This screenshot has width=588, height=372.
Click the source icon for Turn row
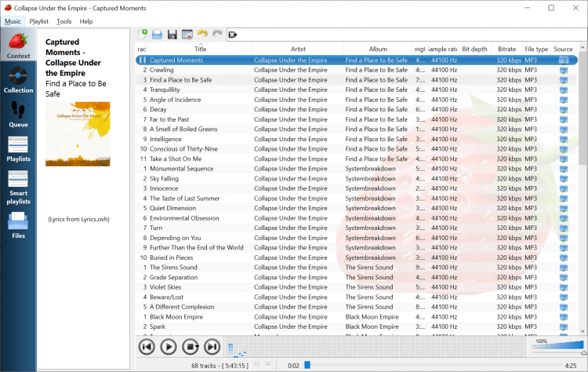click(x=563, y=228)
